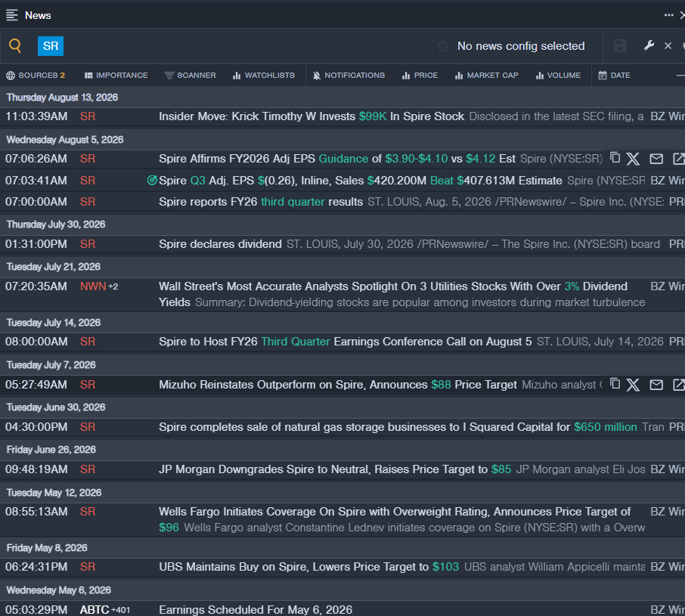Click SR ticker in the 11:03:39AM row

[88, 116]
